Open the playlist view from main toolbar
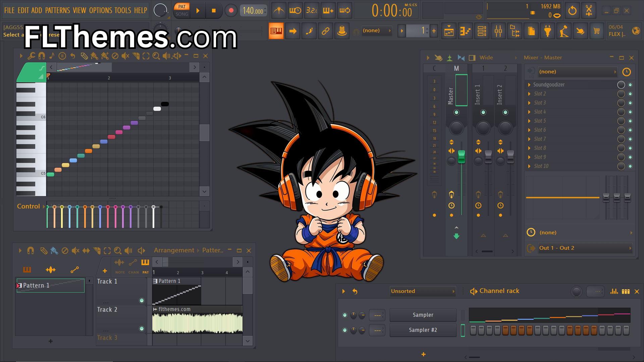The width and height of the screenshot is (644, 362). 449,31
